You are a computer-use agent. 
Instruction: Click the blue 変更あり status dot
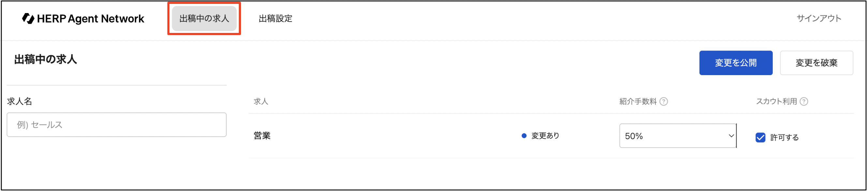(524, 136)
